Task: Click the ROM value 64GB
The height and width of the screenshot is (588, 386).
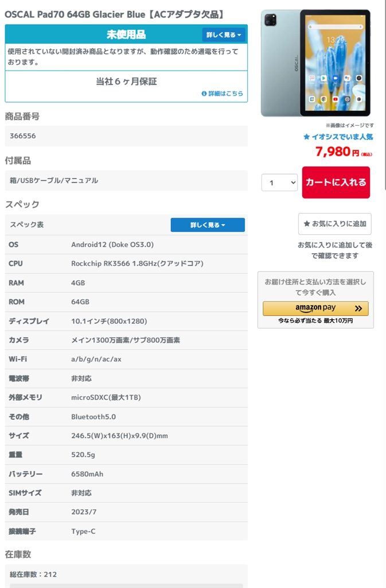Action: click(x=80, y=302)
